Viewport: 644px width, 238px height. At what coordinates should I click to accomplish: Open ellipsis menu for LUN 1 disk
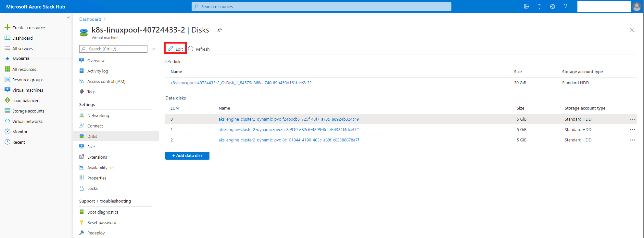coord(632,129)
